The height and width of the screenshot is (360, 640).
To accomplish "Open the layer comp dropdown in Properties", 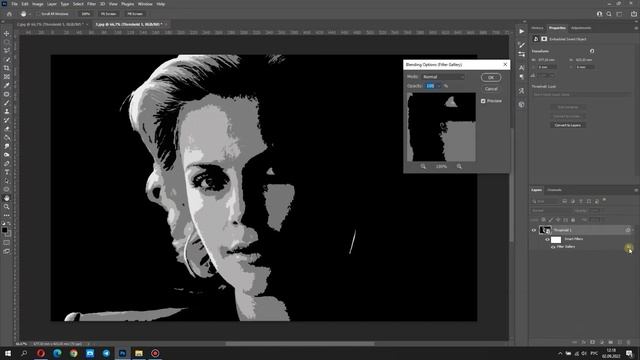I will [581, 94].
